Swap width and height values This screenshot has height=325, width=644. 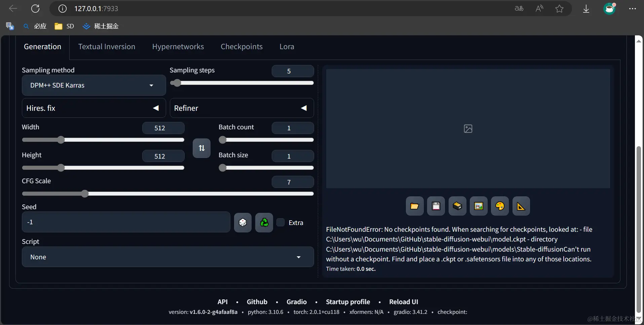click(x=201, y=148)
